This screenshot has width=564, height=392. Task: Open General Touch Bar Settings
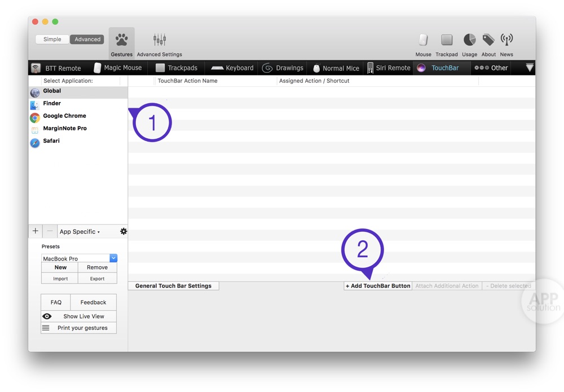click(x=173, y=286)
